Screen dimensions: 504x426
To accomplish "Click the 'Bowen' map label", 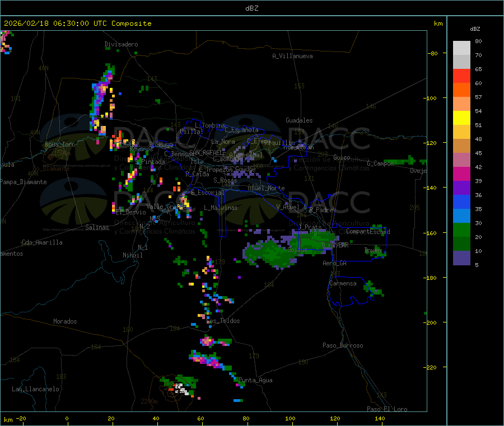I will click(x=373, y=250).
